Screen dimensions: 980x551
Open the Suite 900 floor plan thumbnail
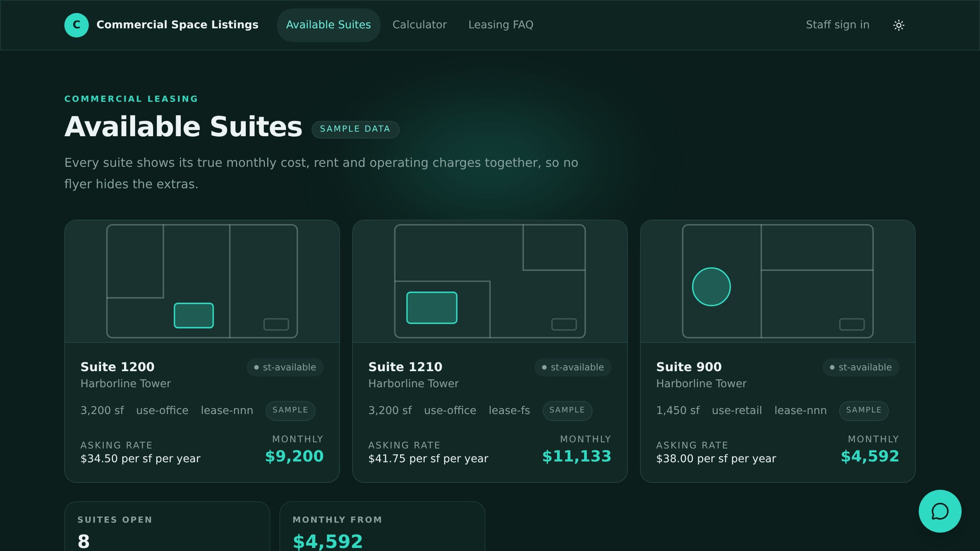tap(778, 281)
